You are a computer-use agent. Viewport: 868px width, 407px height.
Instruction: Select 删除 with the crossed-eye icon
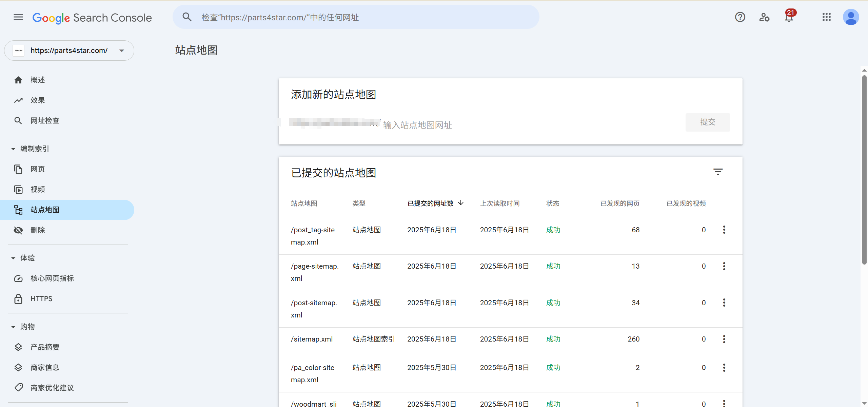point(38,230)
